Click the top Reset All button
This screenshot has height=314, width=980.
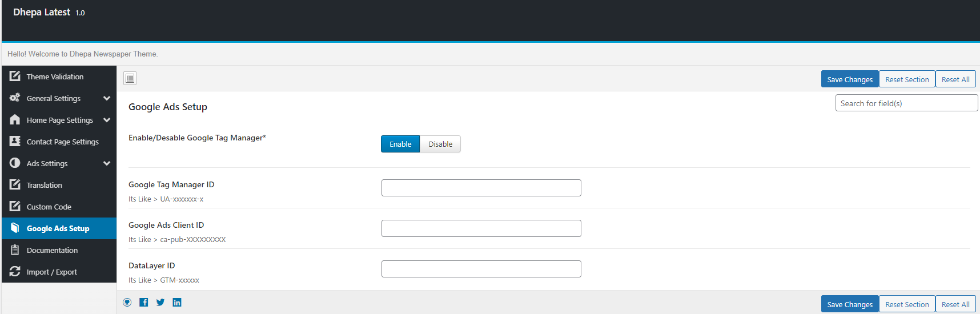point(955,79)
